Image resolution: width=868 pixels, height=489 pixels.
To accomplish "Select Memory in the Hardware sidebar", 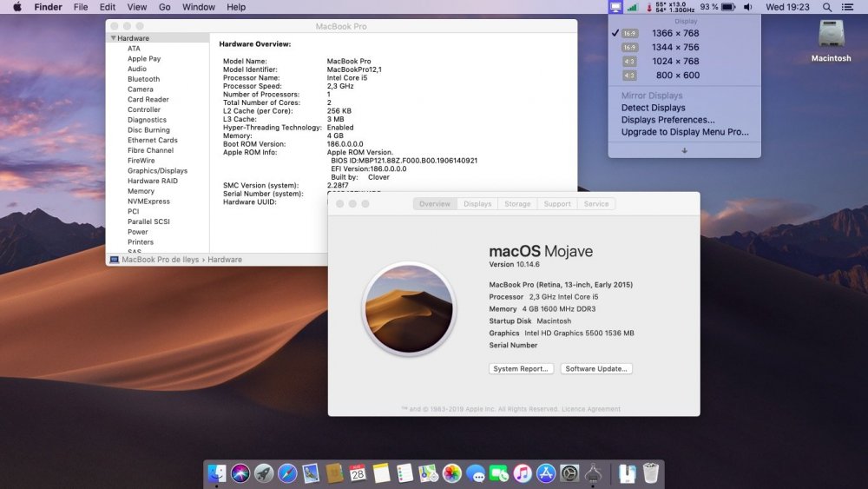I will pos(141,191).
